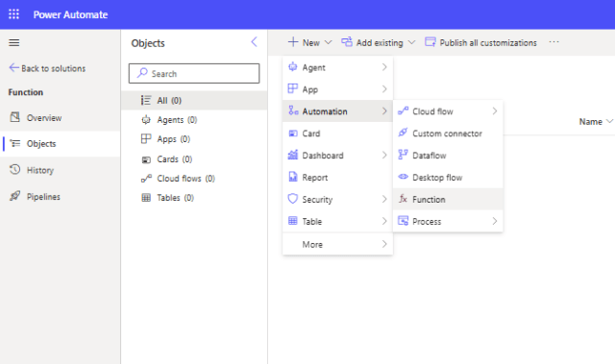
Task: Select Tables (0) in objects tree
Action: 194,198
